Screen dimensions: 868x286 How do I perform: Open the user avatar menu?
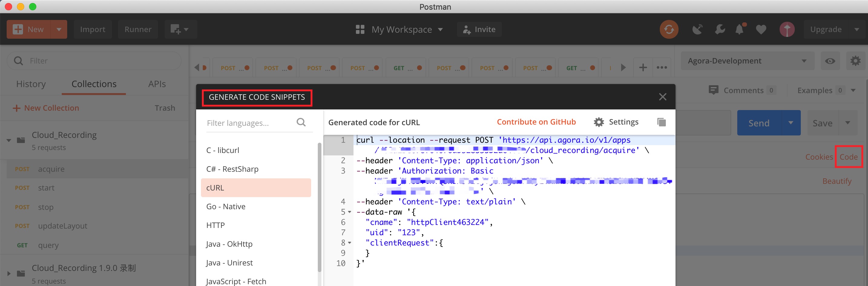tap(787, 30)
